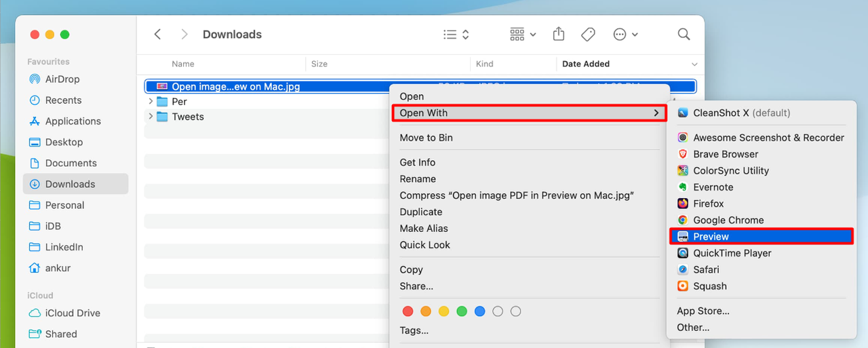Sort by the Kind column header
Viewport: 868px width, 348px height.
485,64
